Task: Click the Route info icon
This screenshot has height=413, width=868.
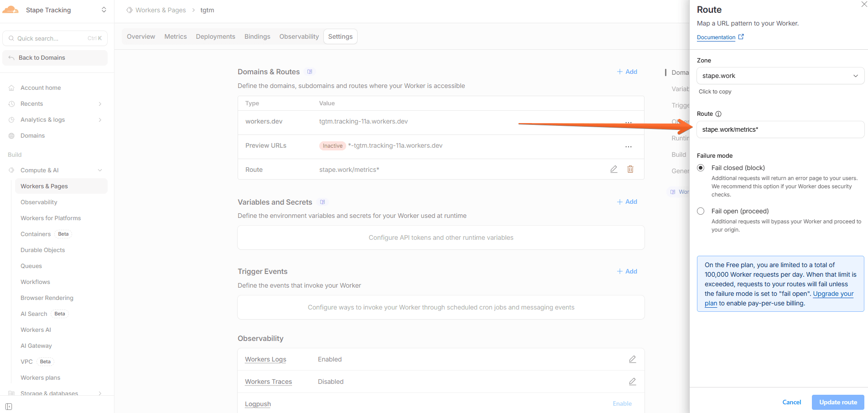Action: tap(718, 114)
